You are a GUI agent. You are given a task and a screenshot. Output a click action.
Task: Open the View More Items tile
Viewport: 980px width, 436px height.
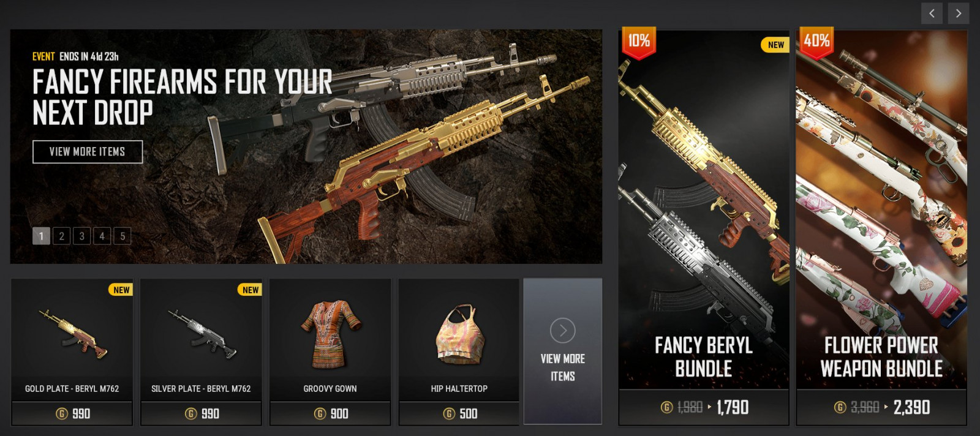pos(563,351)
